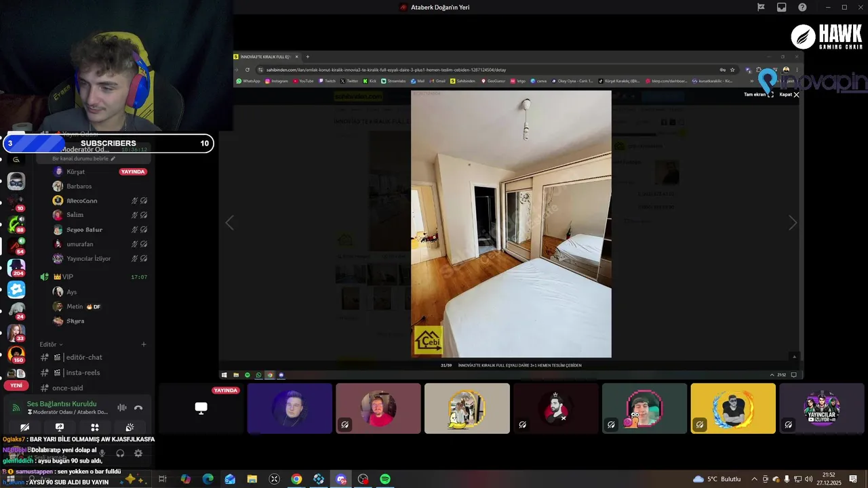Open Microsoft Edge from the taskbar
Screen dimensions: 868x488
pos(208,479)
